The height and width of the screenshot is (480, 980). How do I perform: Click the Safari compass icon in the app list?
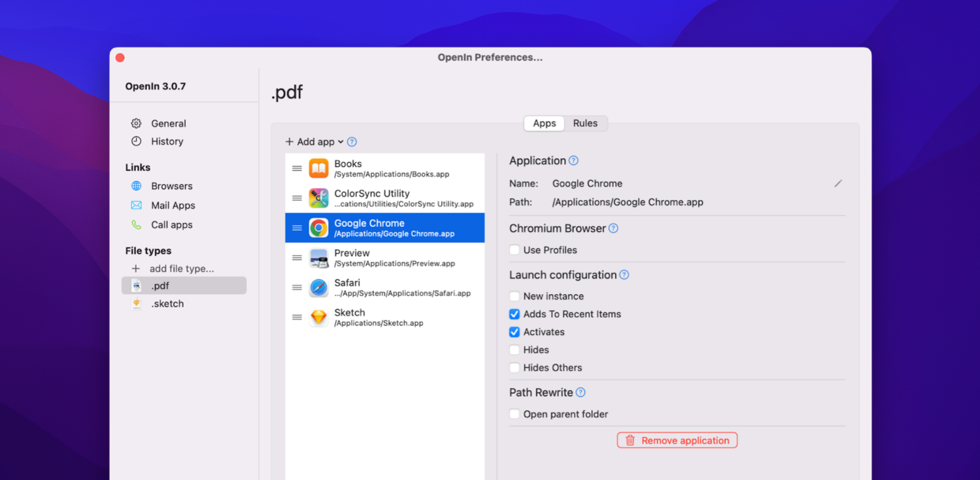click(x=318, y=288)
